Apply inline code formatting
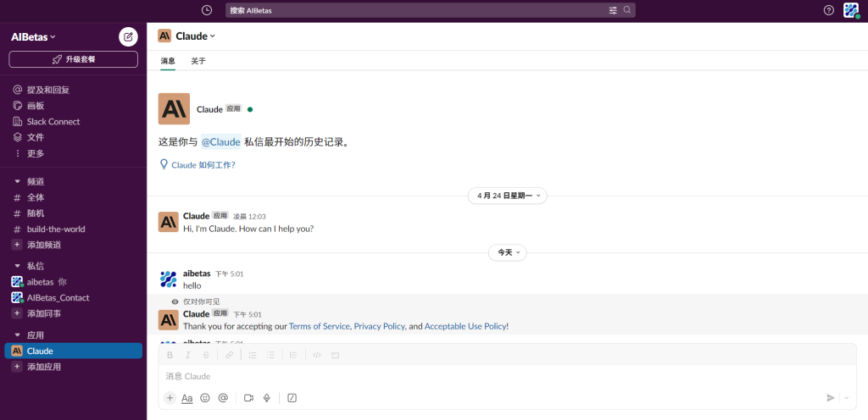The image size is (868, 420). pos(317,355)
